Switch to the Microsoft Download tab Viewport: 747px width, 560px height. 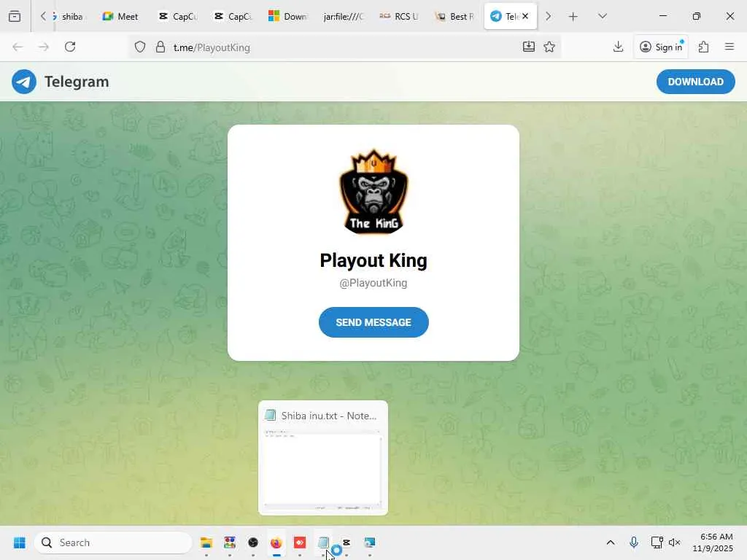pos(289,16)
